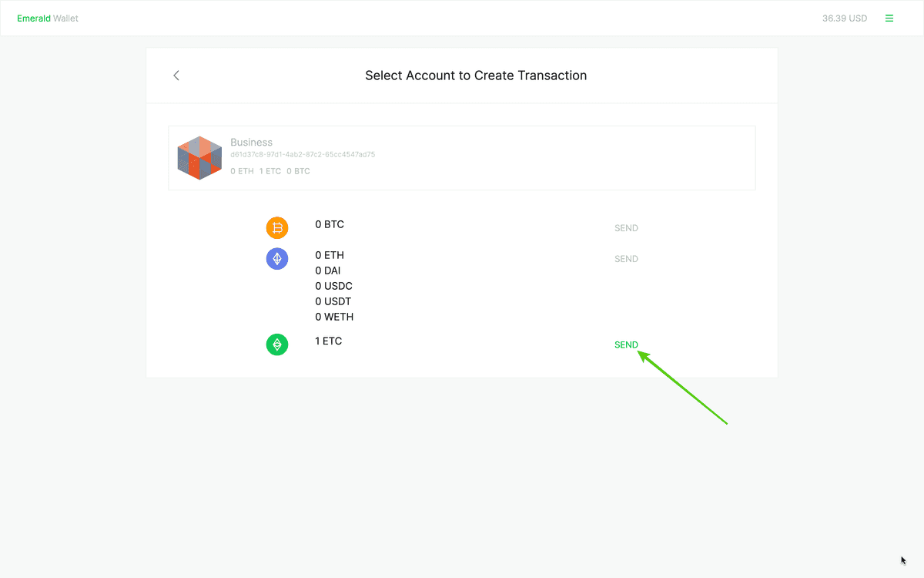Image resolution: width=924 pixels, height=578 pixels.
Task: Click the 0 DAI token label
Action: tap(328, 271)
